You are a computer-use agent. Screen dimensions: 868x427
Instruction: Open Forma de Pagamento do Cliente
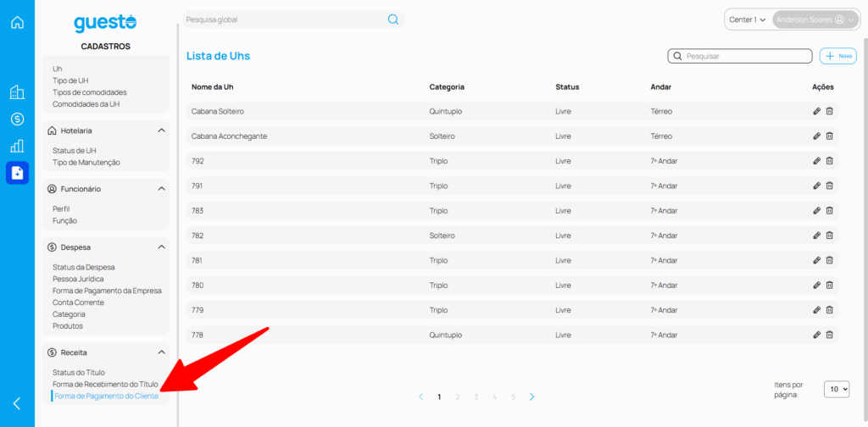tap(106, 396)
